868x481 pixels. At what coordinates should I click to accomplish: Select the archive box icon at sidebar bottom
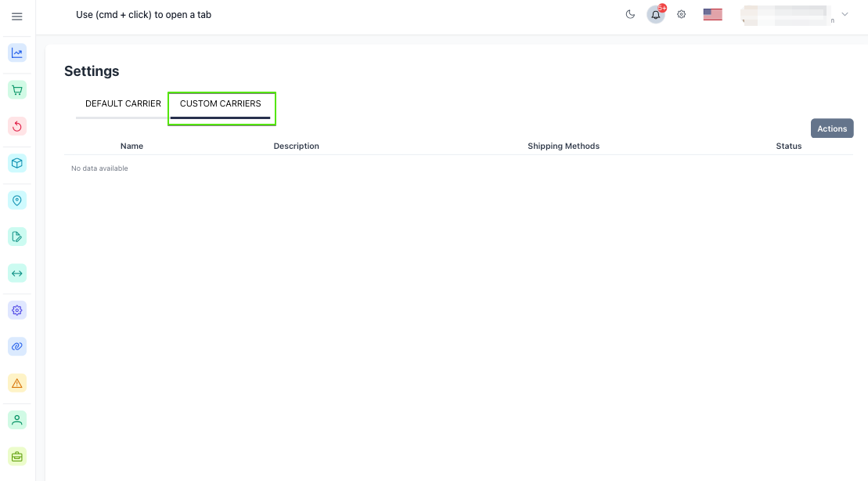click(17, 456)
